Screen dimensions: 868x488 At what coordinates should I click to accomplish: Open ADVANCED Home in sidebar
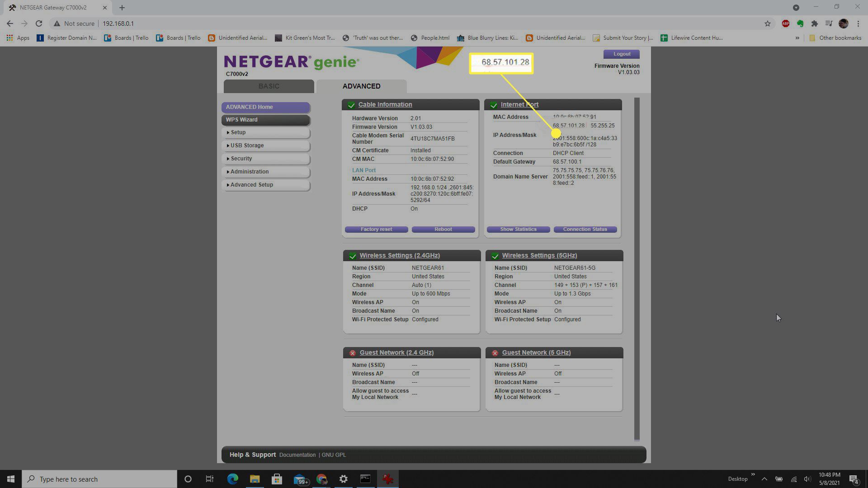coord(266,107)
